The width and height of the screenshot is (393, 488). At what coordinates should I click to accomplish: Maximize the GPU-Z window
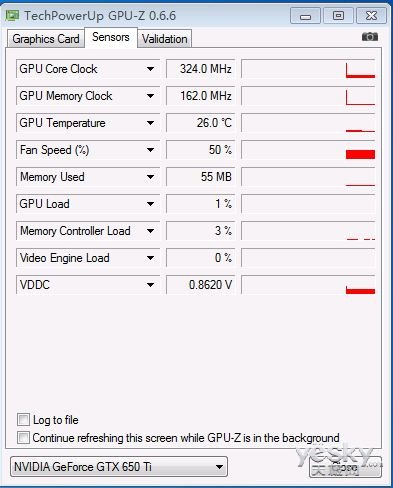tap(338, 16)
